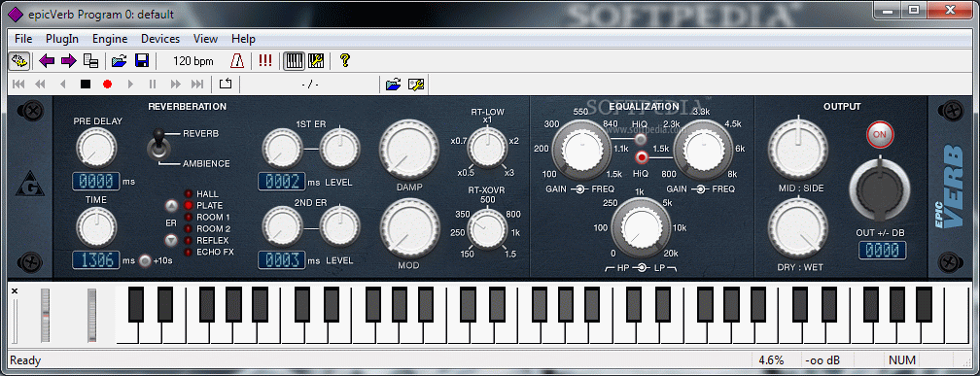Screen dimensions: 980x376
Task: Select ECHO FX reverb type
Action: coord(189,252)
